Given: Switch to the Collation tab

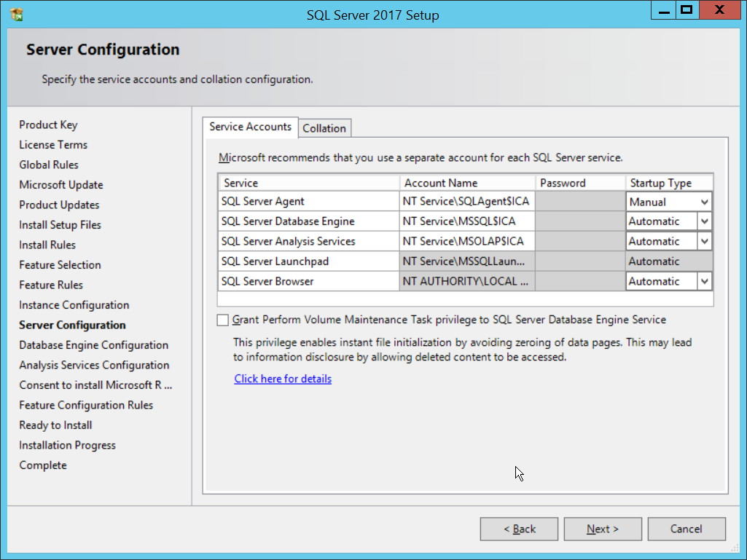Looking at the screenshot, I should coord(324,128).
